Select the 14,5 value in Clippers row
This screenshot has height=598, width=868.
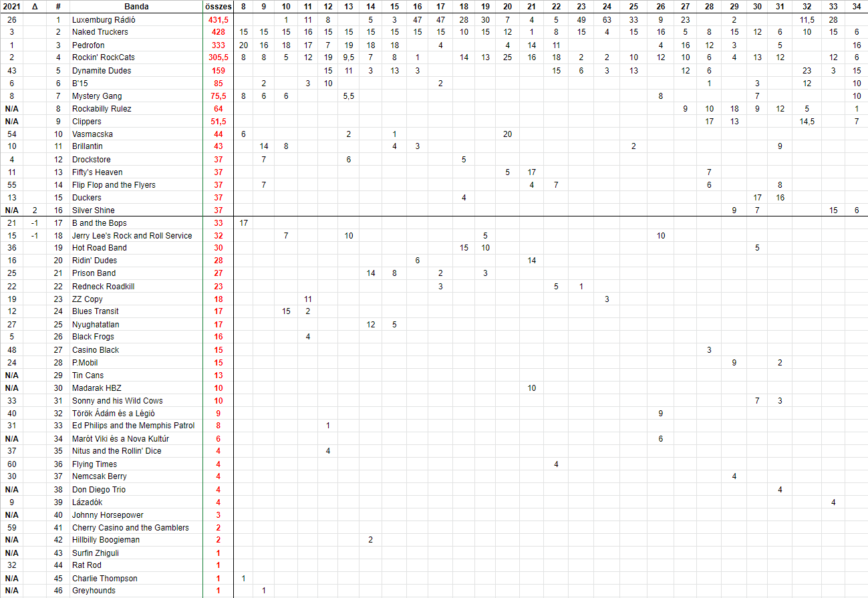pos(807,122)
